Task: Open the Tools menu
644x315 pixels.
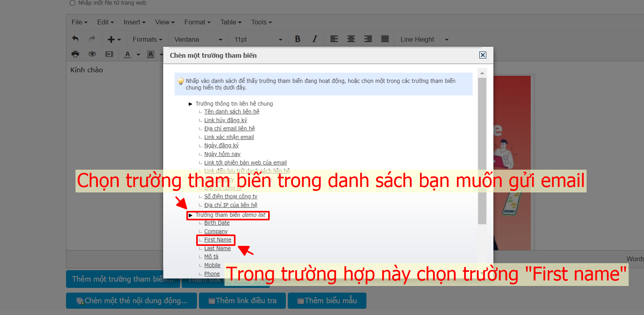Action: (261, 22)
